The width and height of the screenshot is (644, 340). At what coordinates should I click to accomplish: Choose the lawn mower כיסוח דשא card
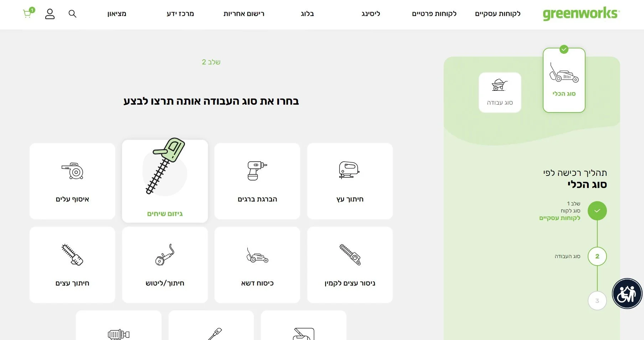coord(257,265)
